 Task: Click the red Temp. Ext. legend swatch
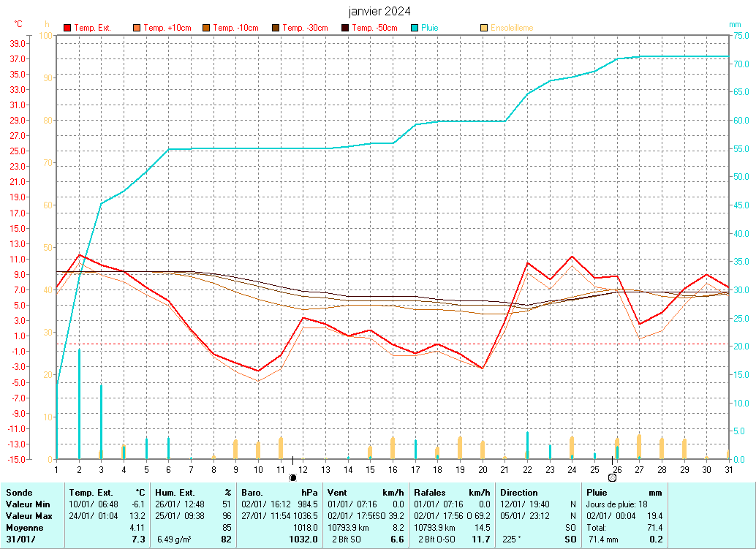click(68, 28)
